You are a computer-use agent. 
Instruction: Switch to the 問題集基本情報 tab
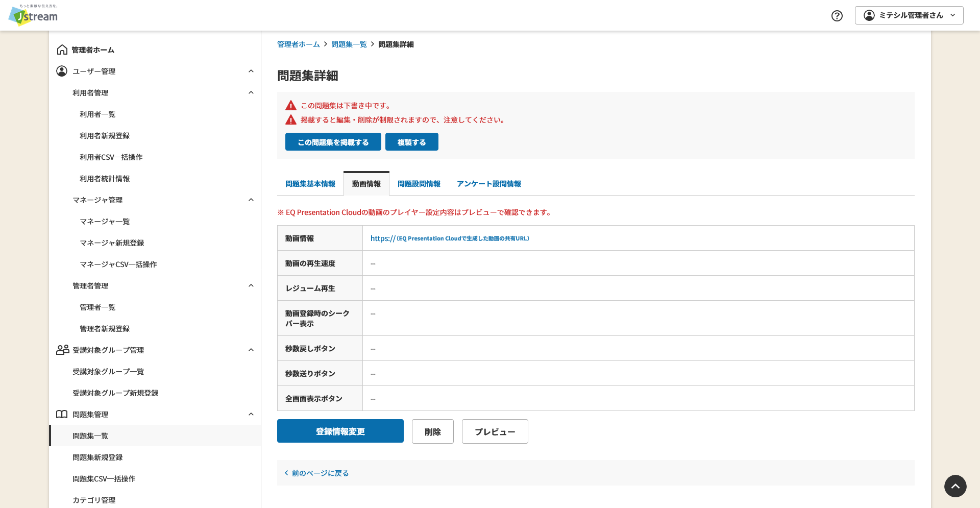click(310, 184)
